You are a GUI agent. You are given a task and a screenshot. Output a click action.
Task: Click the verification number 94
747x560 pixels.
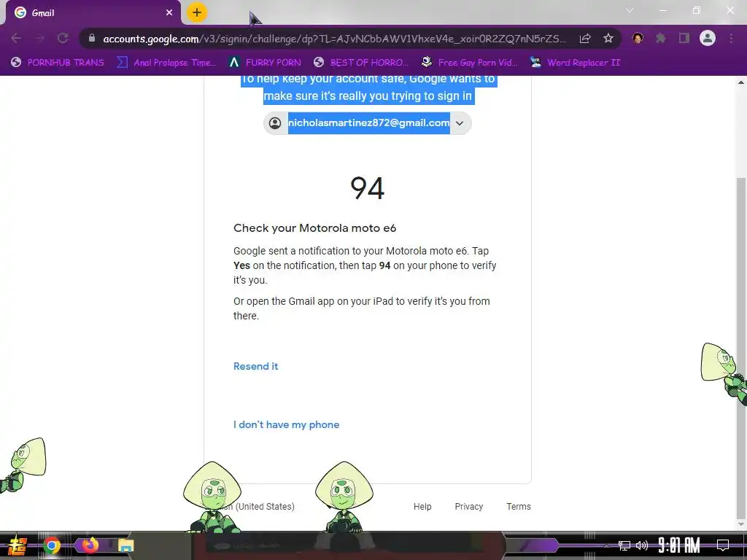pos(368,188)
